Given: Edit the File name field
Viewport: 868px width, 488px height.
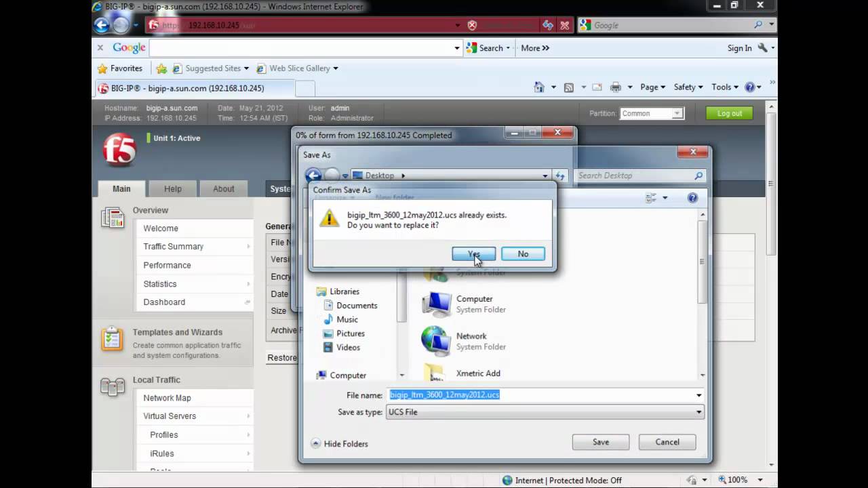Looking at the screenshot, I should [540, 394].
